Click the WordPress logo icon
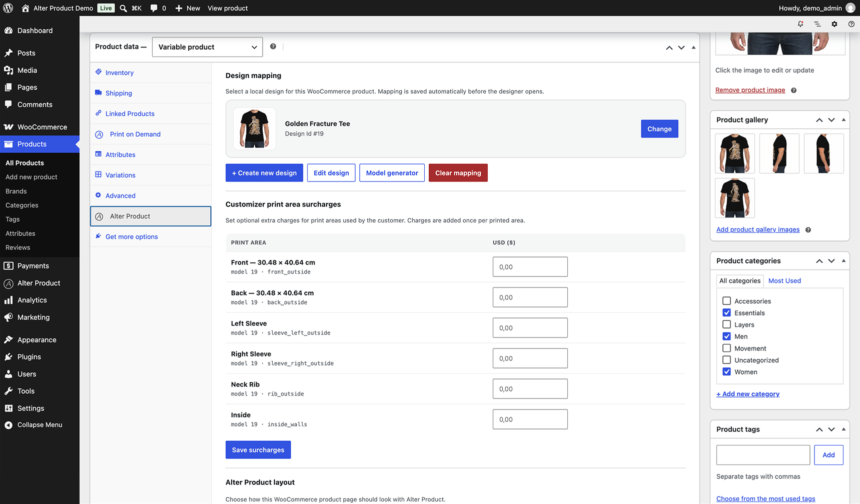Screen dimensions: 860x504 tap(8, 8)
